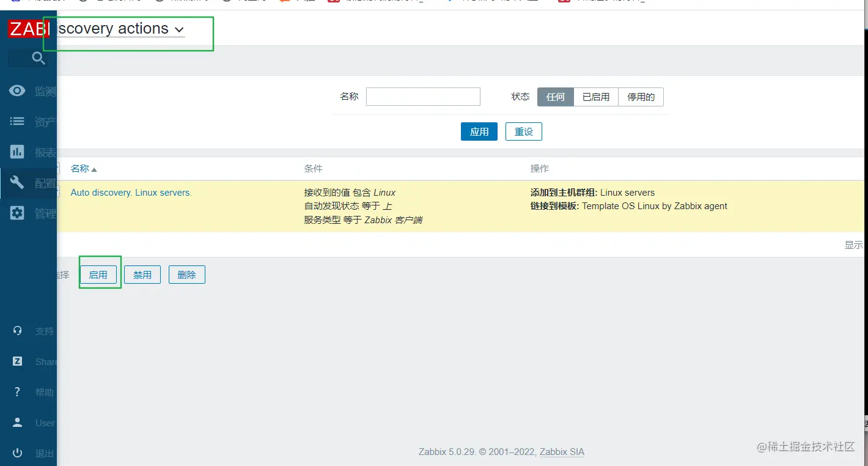
Task: Click the 名称 filter input field
Action: (423, 97)
